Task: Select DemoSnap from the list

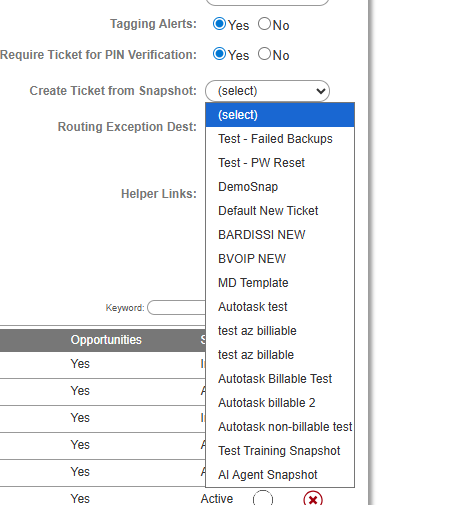Action: tap(280, 187)
